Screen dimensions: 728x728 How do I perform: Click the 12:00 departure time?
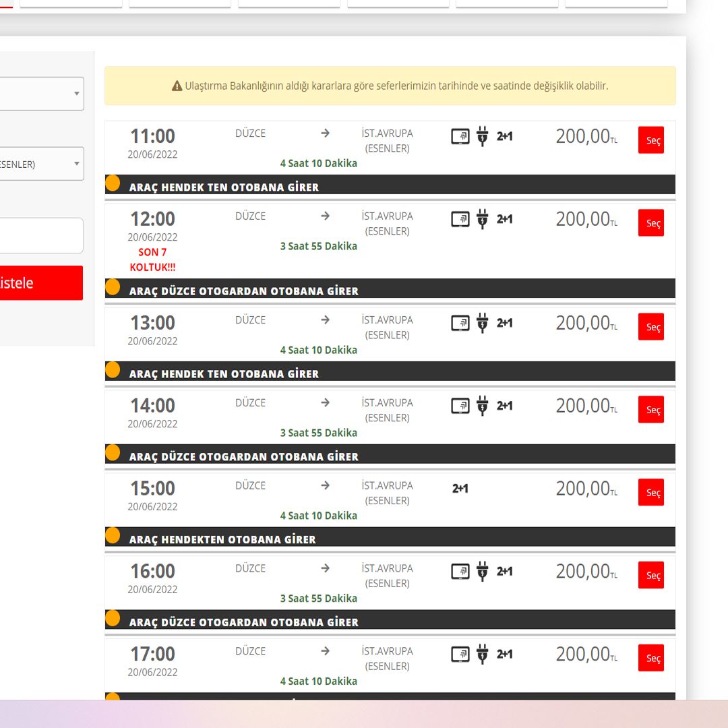click(153, 219)
